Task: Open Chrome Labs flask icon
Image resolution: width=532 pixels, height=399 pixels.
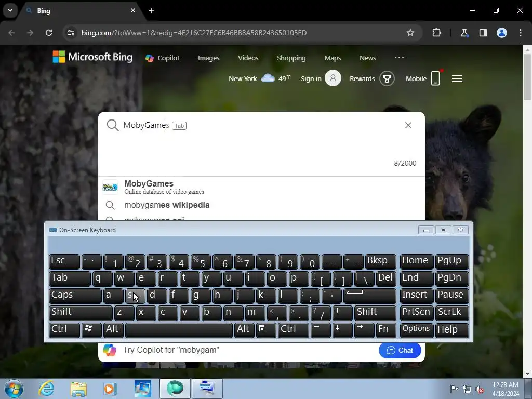Action: (464, 33)
